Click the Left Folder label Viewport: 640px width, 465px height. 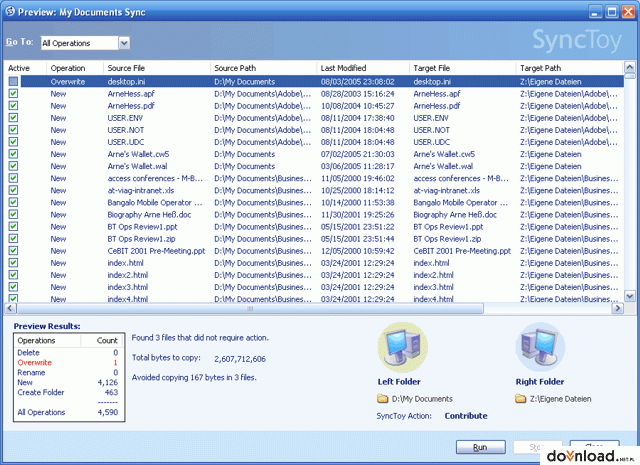(399, 382)
